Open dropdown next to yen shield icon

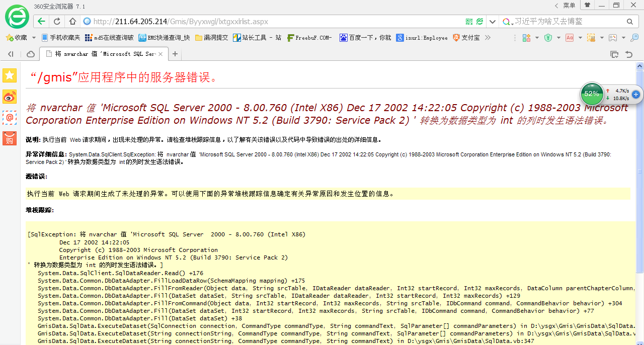[558, 38]
